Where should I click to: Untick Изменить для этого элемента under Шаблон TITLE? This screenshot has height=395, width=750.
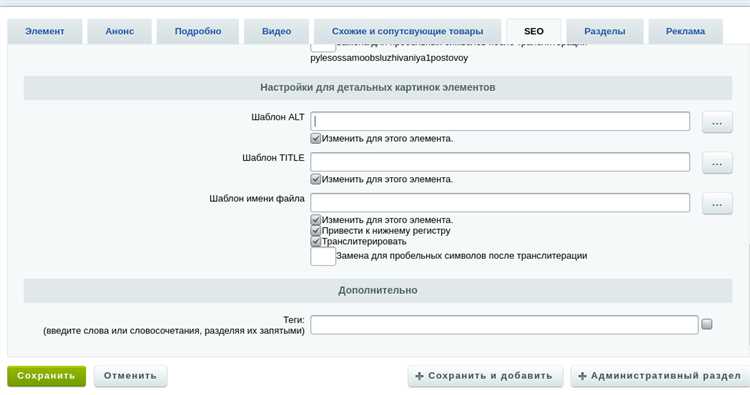[x=315, y=179]
